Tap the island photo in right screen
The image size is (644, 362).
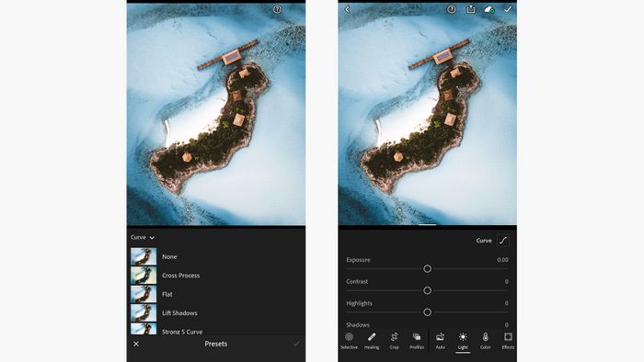click(428, 114)
